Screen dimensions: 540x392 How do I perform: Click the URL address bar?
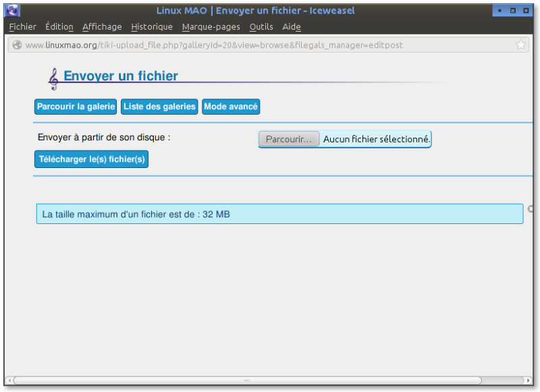269,45
